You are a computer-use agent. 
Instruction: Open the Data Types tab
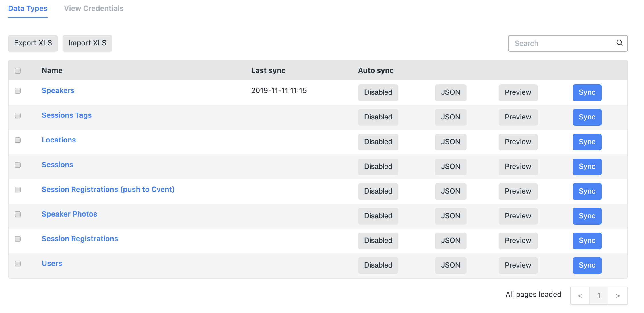(x=28, y=9)
